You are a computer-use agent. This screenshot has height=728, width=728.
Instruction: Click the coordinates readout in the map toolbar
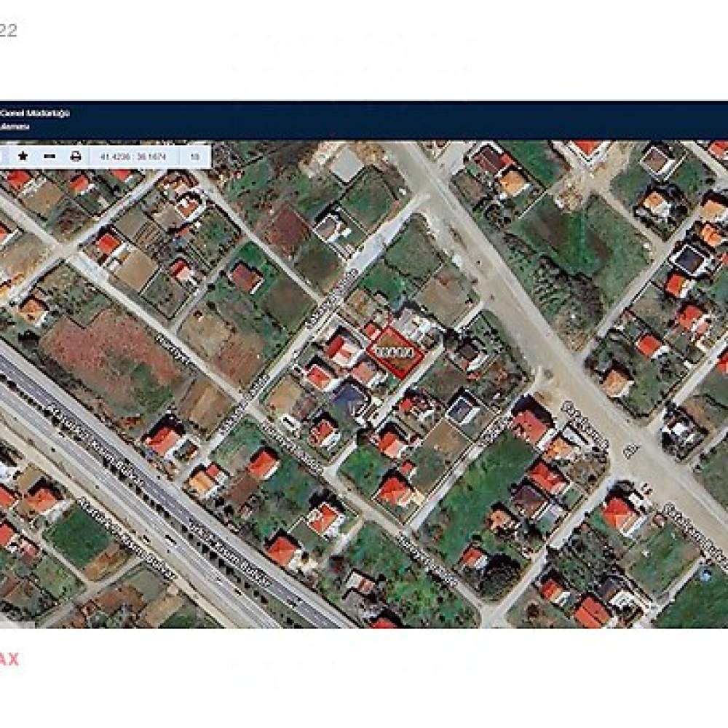pyautogui.click(x=132, y=157)
